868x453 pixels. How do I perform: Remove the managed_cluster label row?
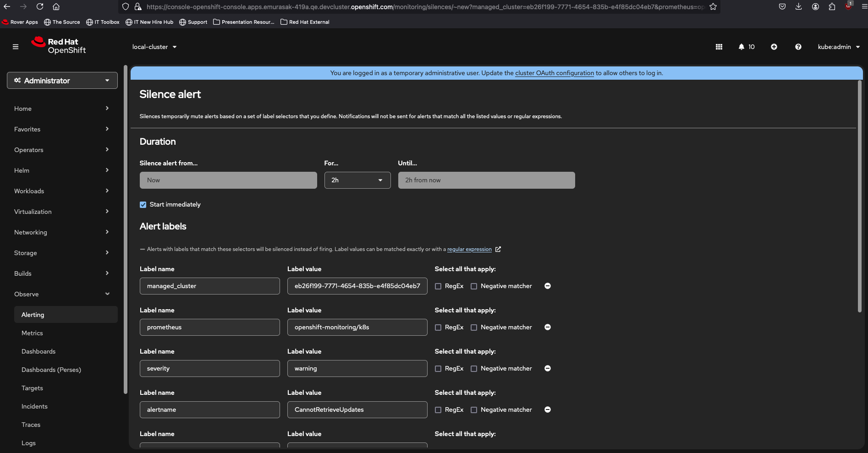[x=547, y=286]
